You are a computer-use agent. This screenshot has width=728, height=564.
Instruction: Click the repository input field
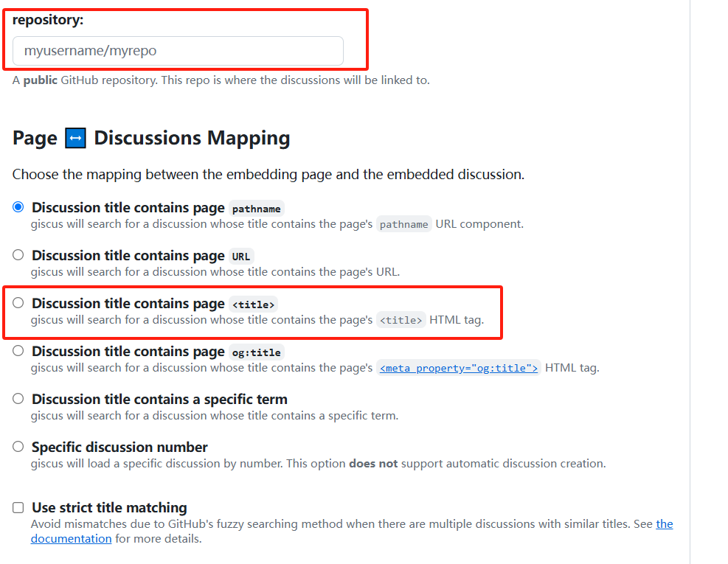178,51
